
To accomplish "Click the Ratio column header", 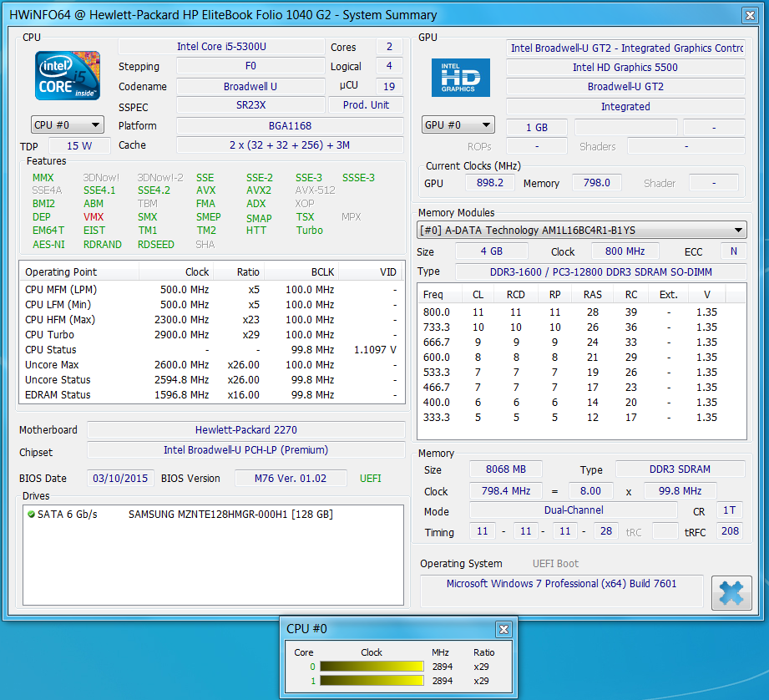I will (239, 271).
